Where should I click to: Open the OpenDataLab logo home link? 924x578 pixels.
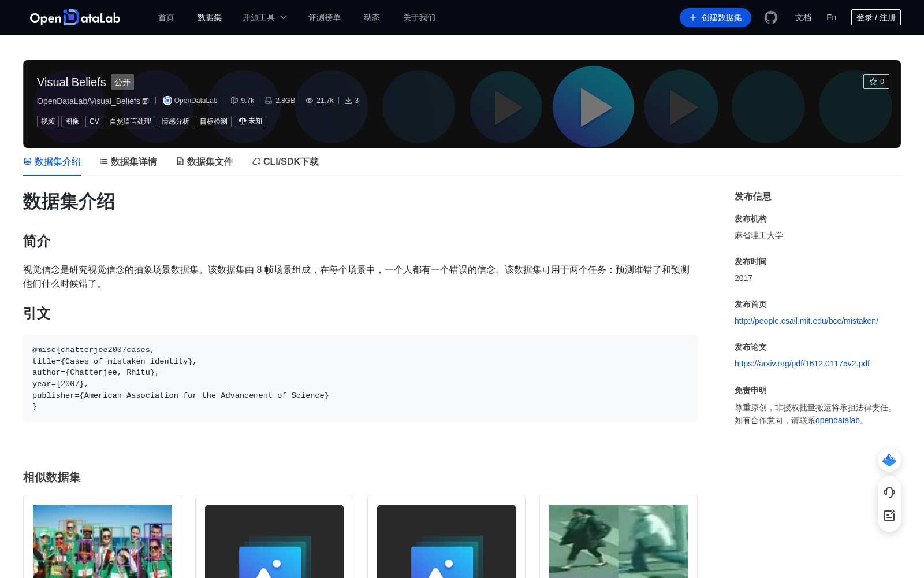75,17
